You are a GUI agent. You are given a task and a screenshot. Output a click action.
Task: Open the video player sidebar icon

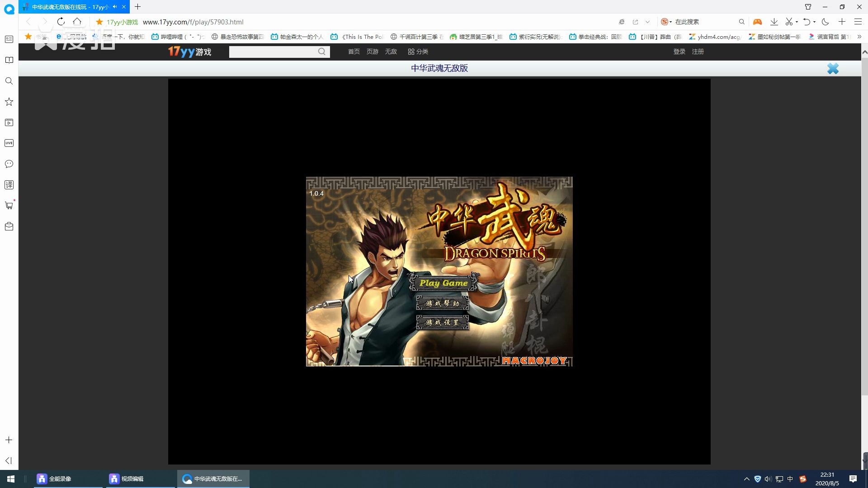point(9,122)
